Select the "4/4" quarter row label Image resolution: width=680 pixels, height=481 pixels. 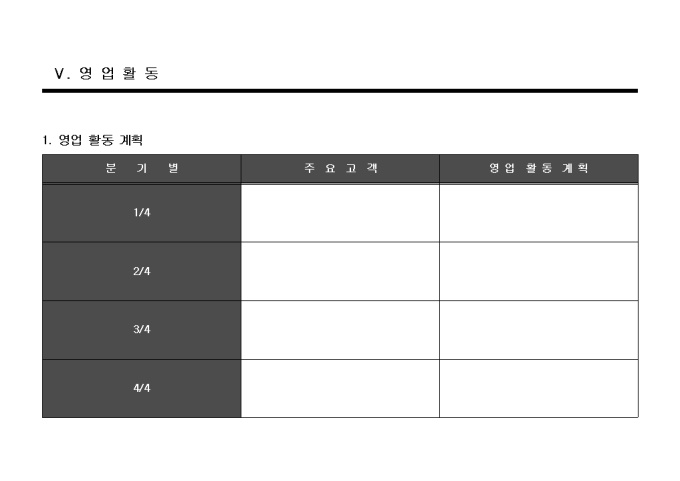coord(141,388)
